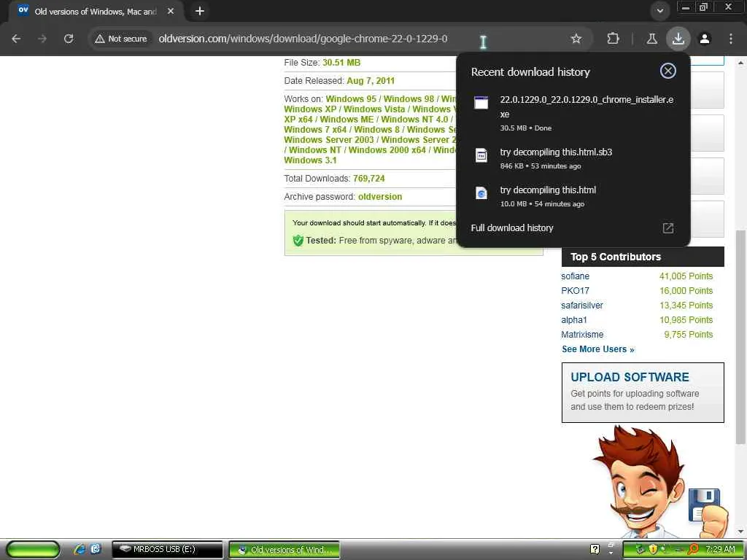747x560 pixels.
Task: Launch Internet Explorer from quick launch
Action: (80, 550)
